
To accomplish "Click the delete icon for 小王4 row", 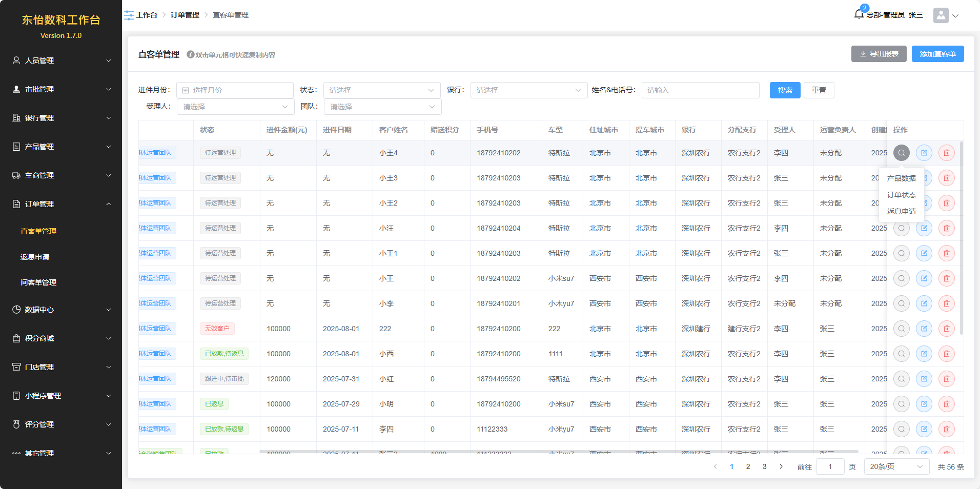I will click(x=946, y=153).
